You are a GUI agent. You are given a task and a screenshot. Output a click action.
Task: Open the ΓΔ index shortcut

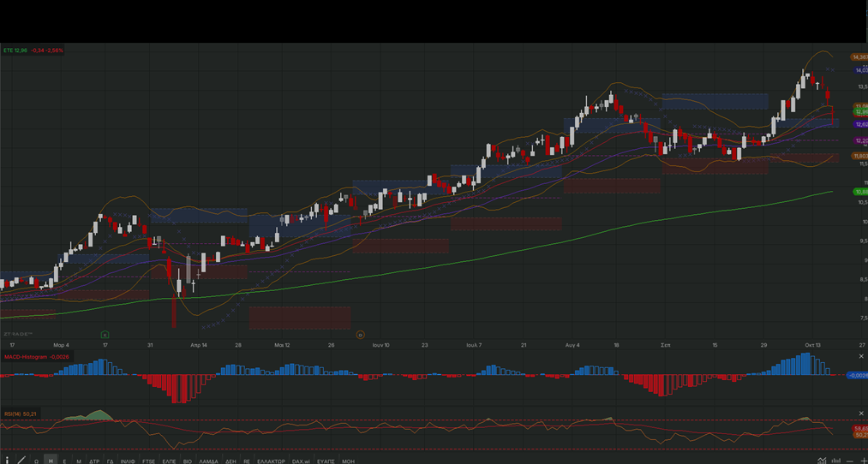110,461
